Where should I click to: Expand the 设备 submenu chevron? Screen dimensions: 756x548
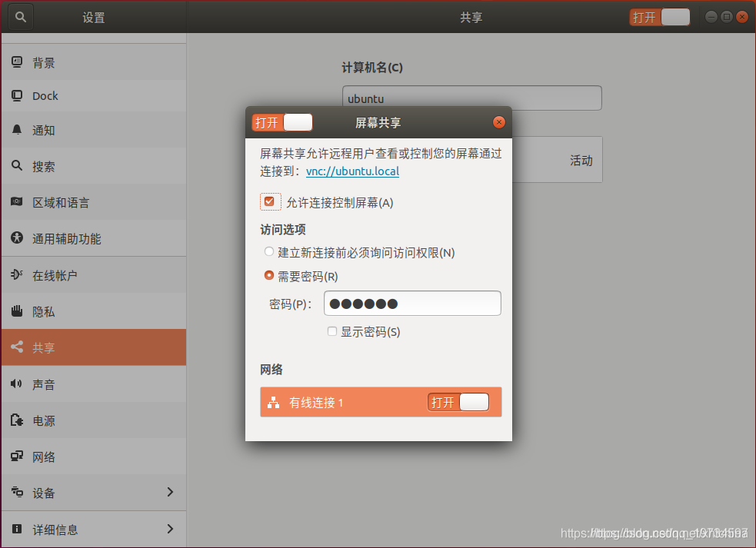click(x=170, y=493)
